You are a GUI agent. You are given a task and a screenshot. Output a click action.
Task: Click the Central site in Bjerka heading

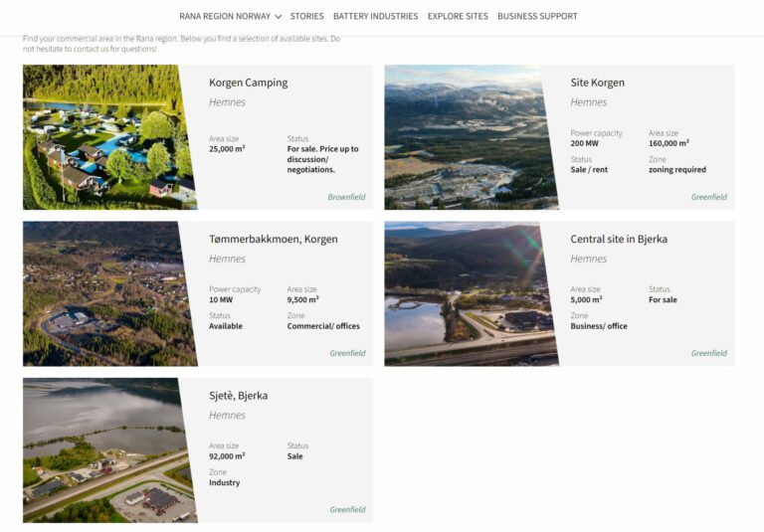pyautogui.click(x=618, y=239)
